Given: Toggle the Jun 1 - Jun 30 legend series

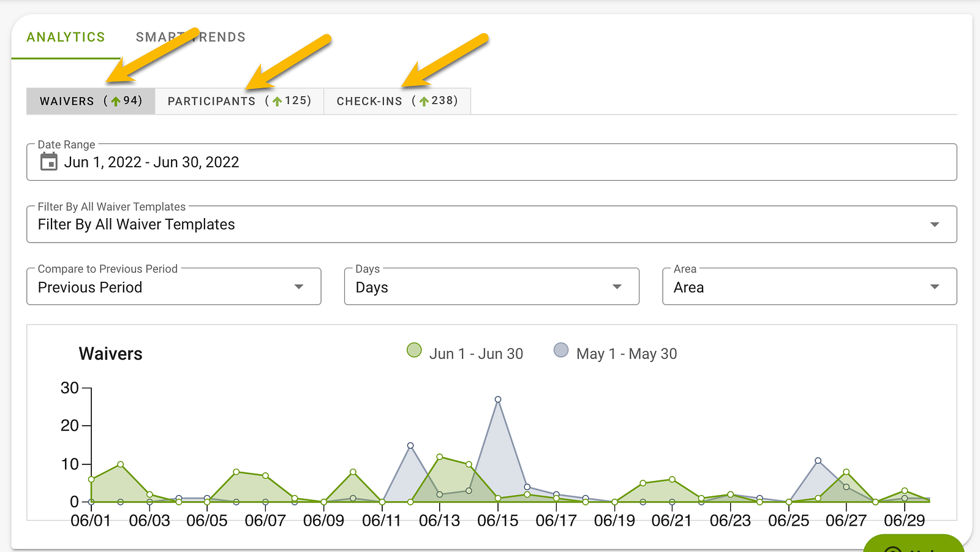Looking at the screenshot, I should pos(465,354).
